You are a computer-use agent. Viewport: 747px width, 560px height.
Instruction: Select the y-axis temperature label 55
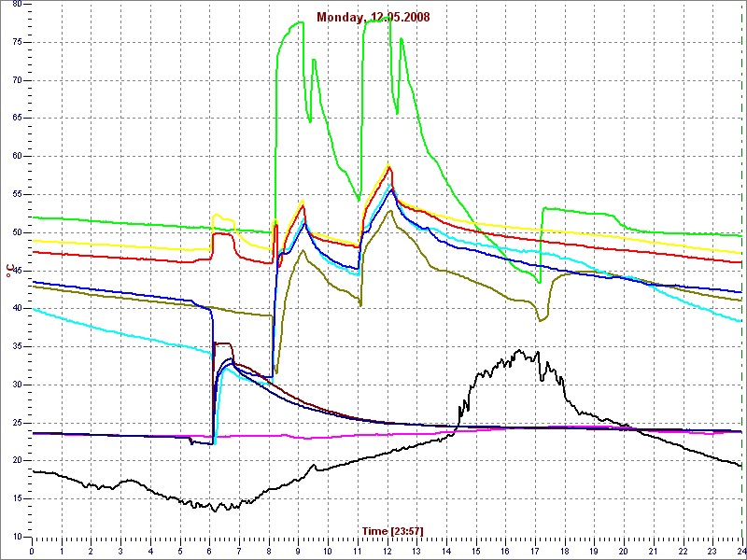(17, 194)
